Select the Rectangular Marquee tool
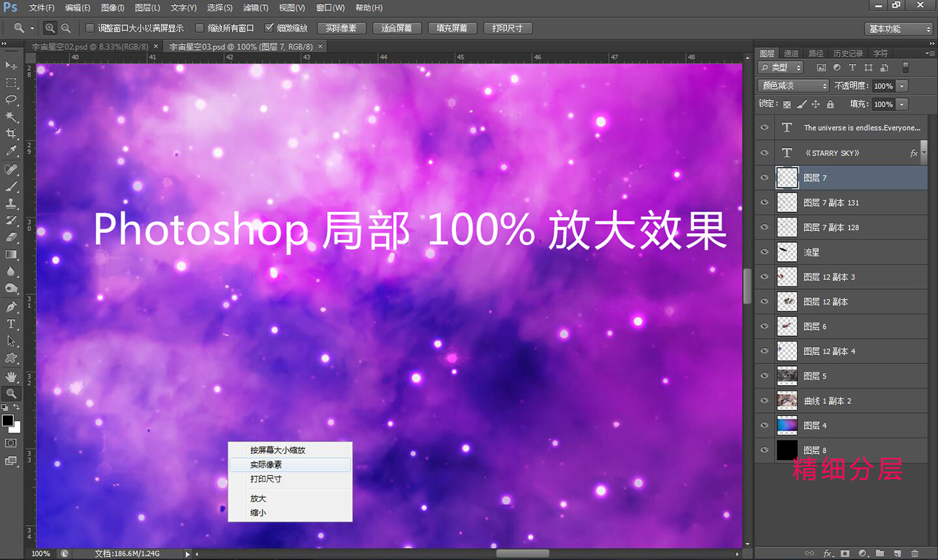 [x=11, y=83]
